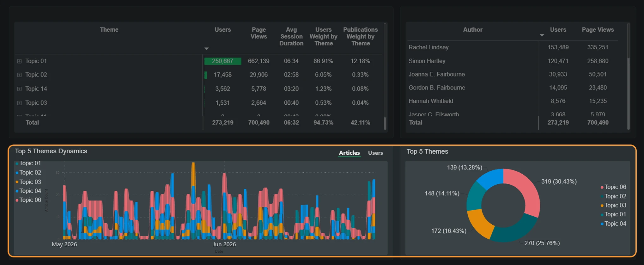Image resolution: width=644 pixels, height=265 pixels.
Task: Select author Simon Hartley
Action: (x=427, y=61)
